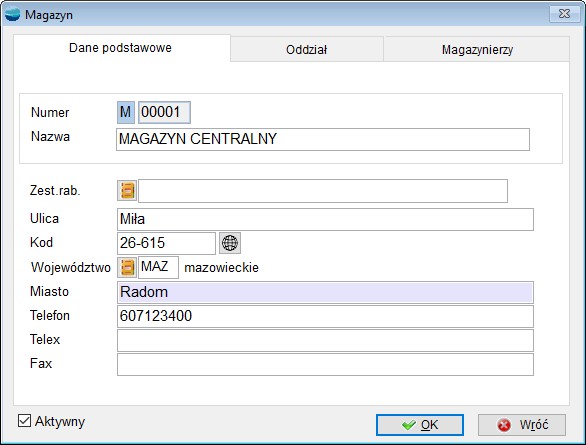
Task: Click the Telefon field with 607123400
Action: tap(325, 316)
